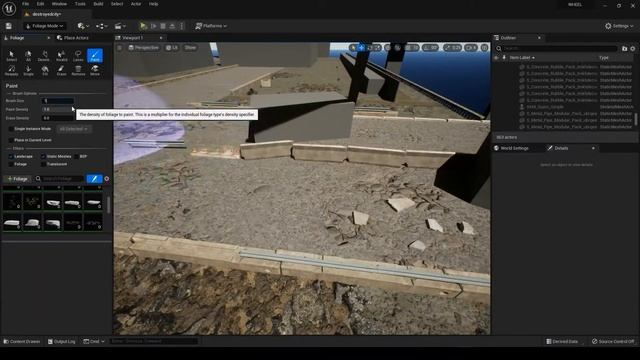The image size is (640, 360).
Task: Toggle the Landscape filter checkbox
Action: (x=11, y=156)
